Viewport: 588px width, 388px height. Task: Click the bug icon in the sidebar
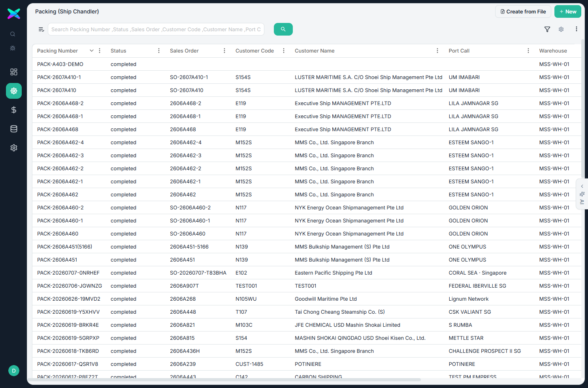(x=13, y=48)
